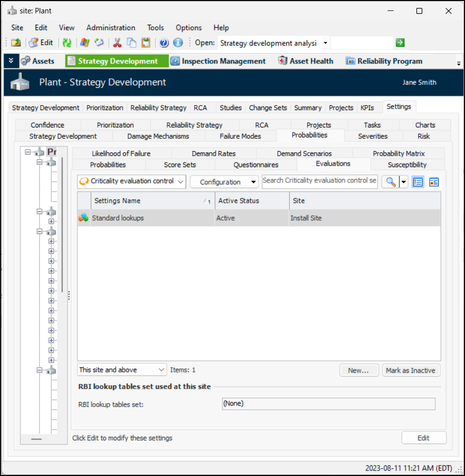
Task: Open the search options dropdown arrow
Action: point(403,182)
